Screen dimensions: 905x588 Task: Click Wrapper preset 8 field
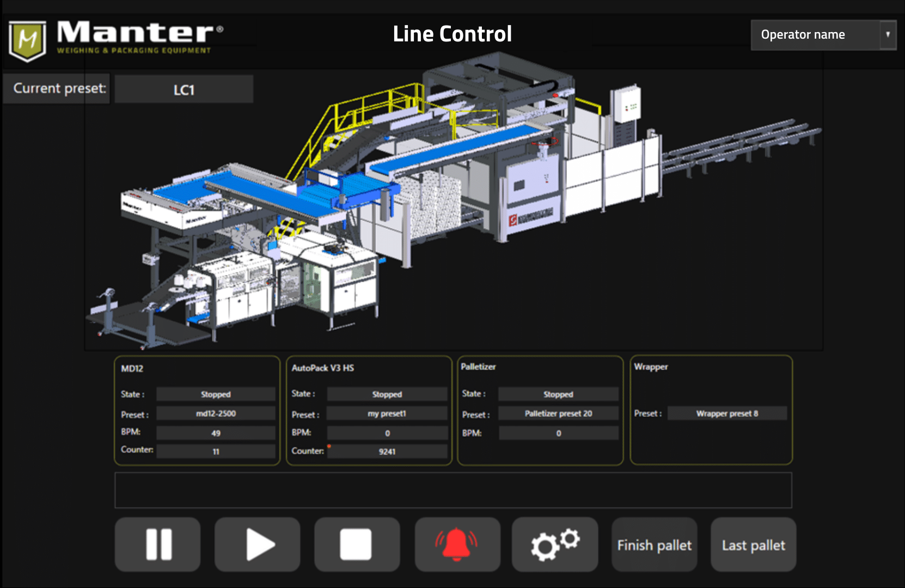point(727,414)
